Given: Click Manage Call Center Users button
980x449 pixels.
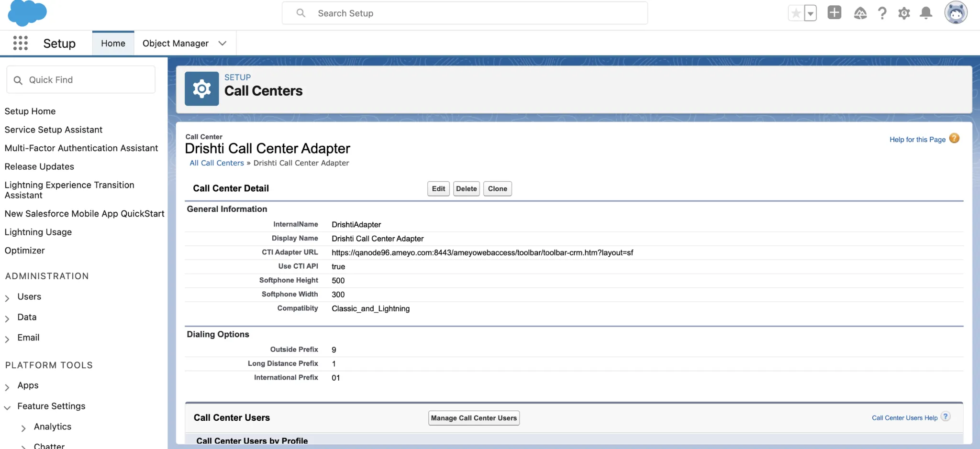Looking at the screenshot, I should pos(474,418).
